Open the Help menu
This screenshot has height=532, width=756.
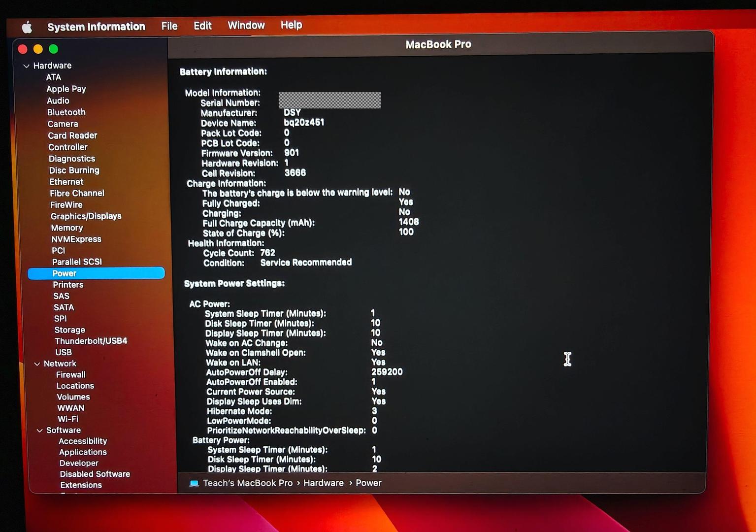point(291,25)
